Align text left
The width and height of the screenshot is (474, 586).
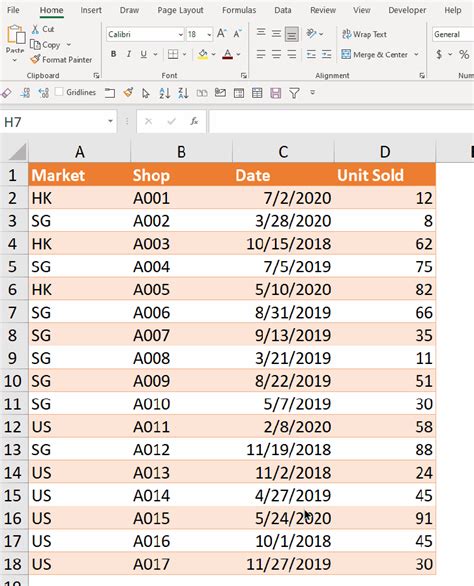pyautogui.click(x=261, y=55)
